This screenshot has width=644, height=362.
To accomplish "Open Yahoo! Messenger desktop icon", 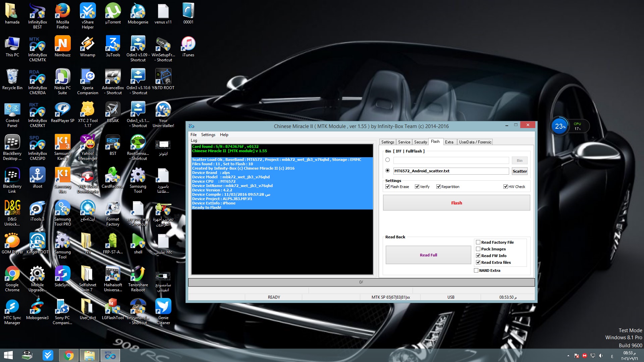I will [x=88, y=147].
